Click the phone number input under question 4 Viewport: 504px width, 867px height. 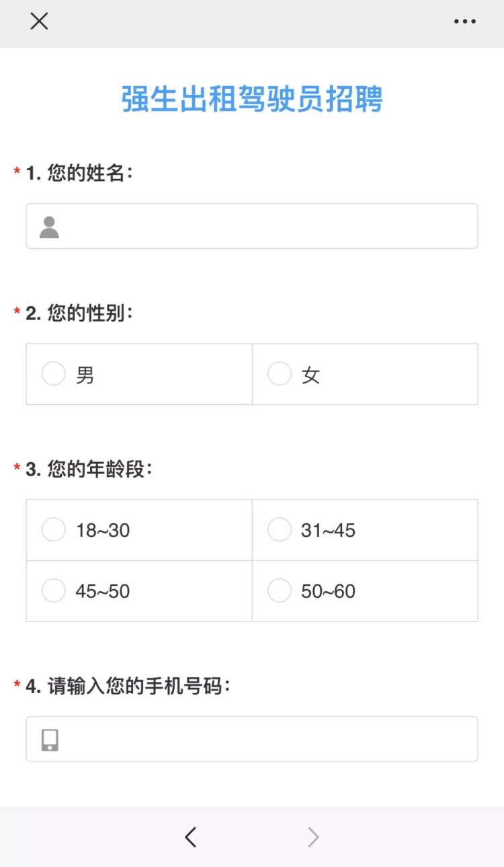pyautogui.click(x=252, y=739)
